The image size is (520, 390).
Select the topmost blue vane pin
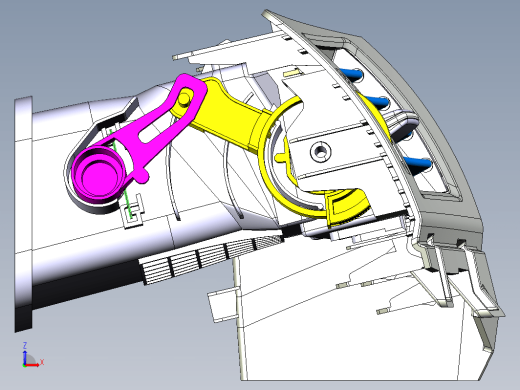coord(351,74)
